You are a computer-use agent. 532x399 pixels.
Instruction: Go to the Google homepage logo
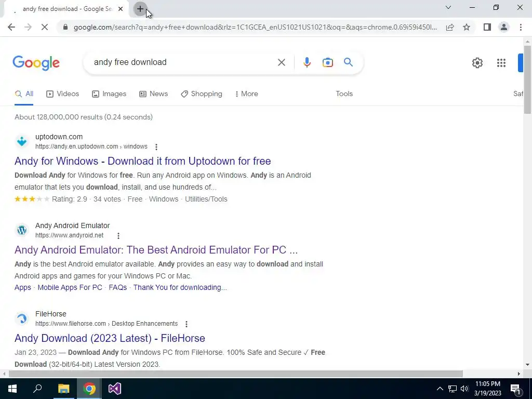click(36, 63)
